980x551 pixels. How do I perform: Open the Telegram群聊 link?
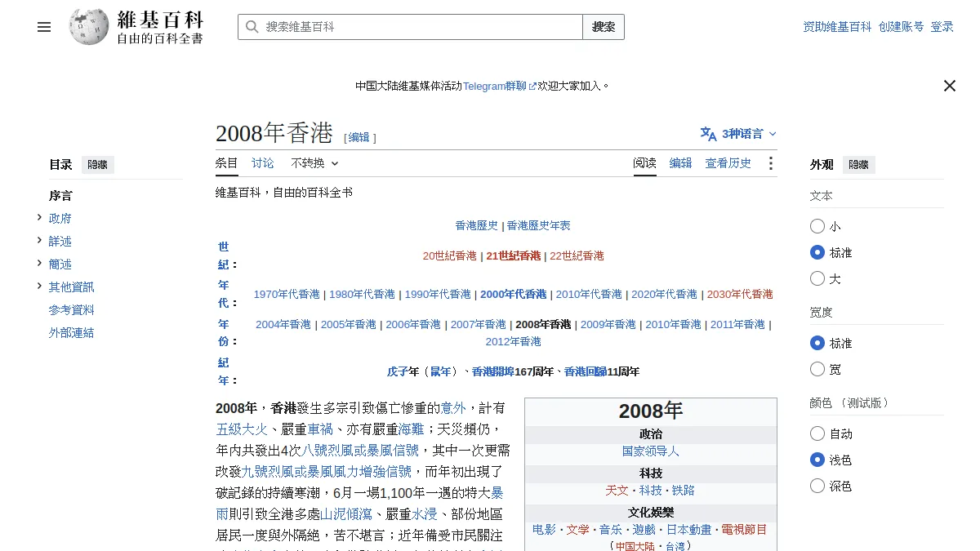click(495, 86)
